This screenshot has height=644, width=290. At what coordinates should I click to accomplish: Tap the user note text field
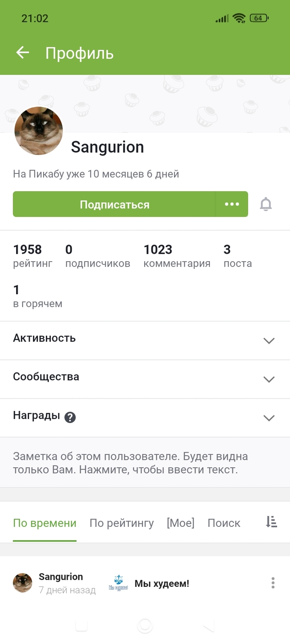[x=130, y=463]
